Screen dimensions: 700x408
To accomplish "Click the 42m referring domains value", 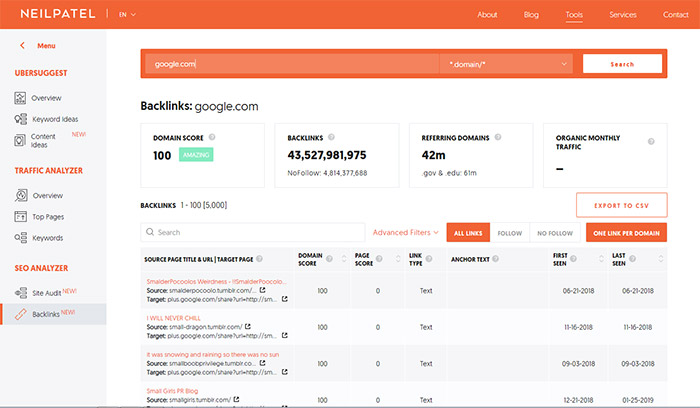I will [433, 155].
